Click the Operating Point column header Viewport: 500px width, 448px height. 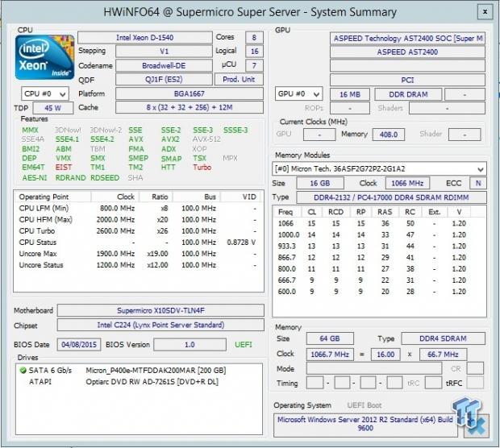52,197
